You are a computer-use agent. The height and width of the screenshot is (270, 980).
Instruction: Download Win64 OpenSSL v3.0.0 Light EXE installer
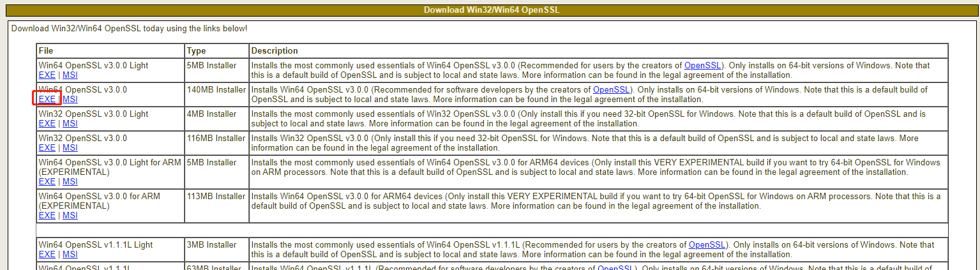(x=47, y=75)
